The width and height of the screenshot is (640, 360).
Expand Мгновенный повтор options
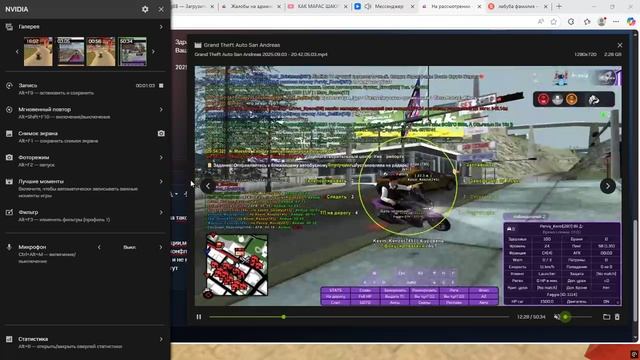[x=161, y=109]
